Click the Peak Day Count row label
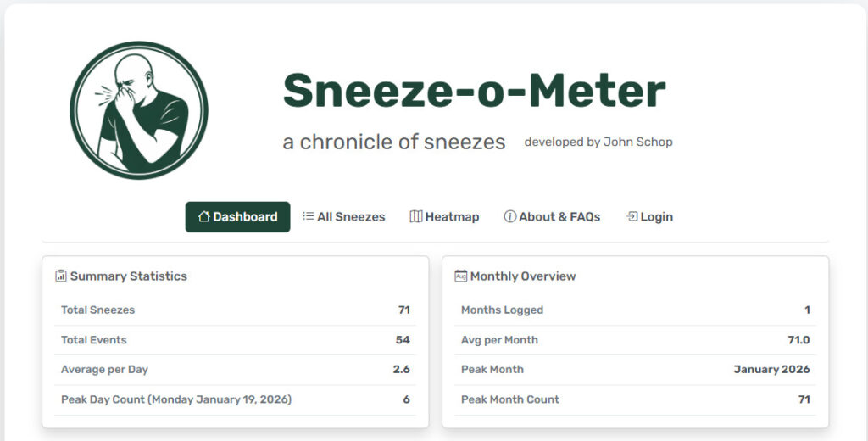Viewport: 868px width, 441px height. [175, 399]
